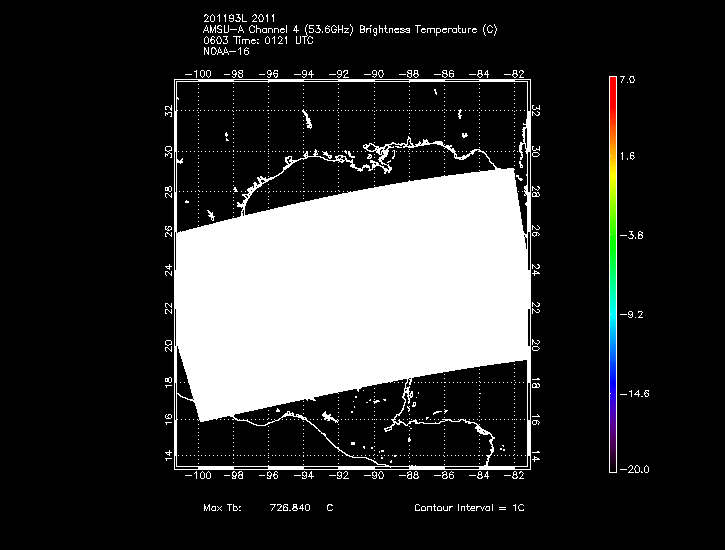Click the storm ID text "201193L 2011"
This screenshot has width=725, height=550.
239,18
